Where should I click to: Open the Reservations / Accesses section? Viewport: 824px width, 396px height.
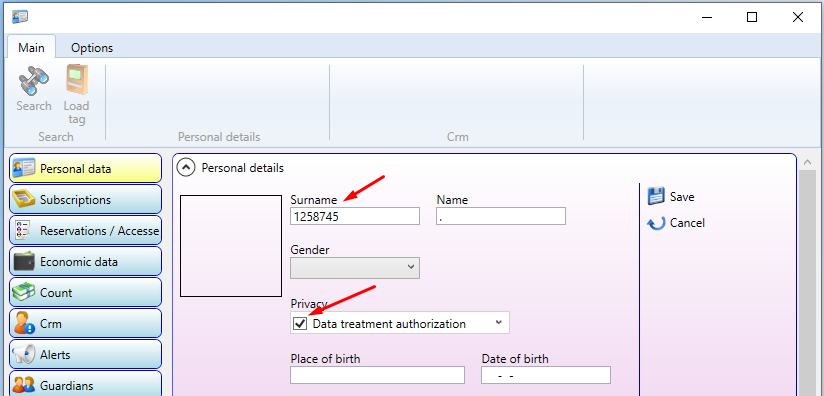click(x=85, y=231)
